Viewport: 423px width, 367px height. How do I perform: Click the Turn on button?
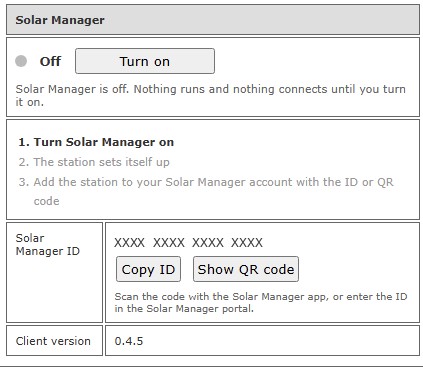pyautogui.click(x=145, y=61)
